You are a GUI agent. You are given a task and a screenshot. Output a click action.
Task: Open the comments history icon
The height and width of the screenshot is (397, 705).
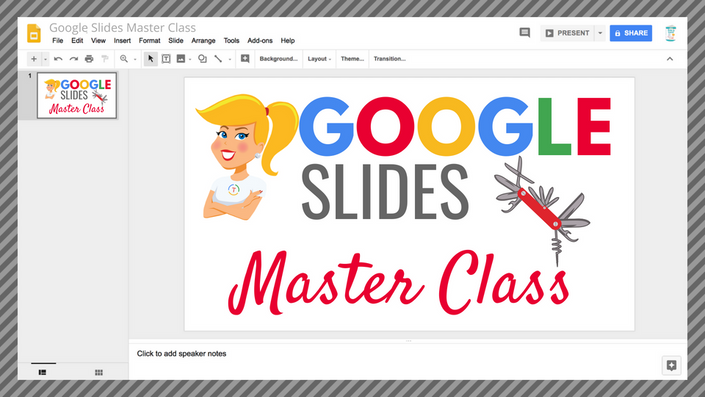point(525,33)
